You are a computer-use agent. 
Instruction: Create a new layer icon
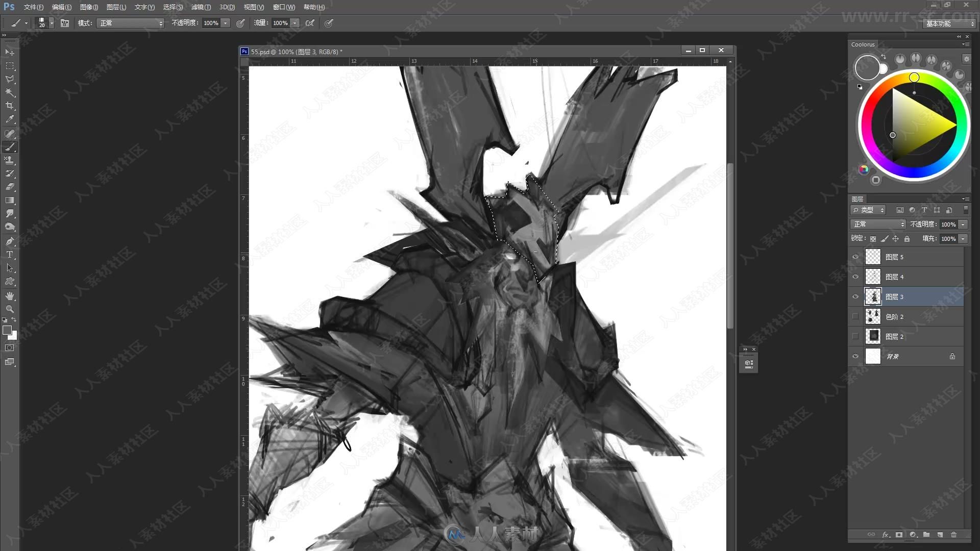click(940, 535)
